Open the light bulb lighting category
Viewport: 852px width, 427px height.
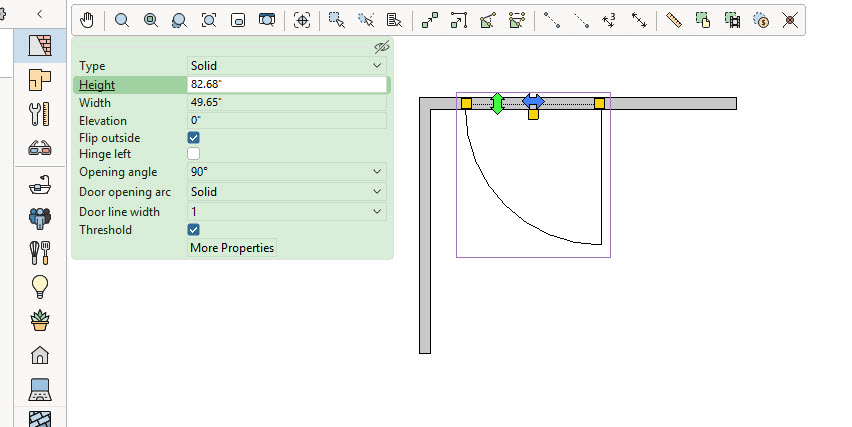(x=40, y=286)
